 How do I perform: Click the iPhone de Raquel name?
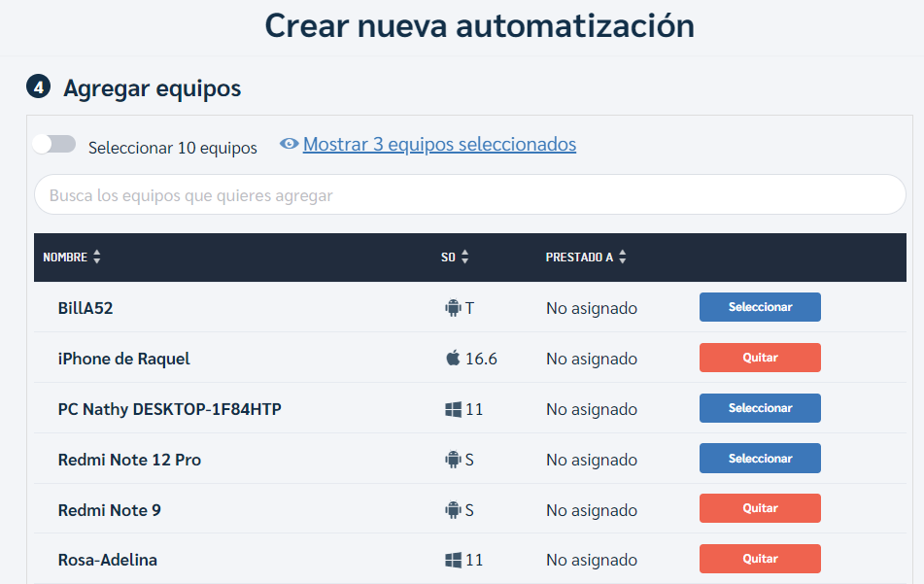[123, 359]
